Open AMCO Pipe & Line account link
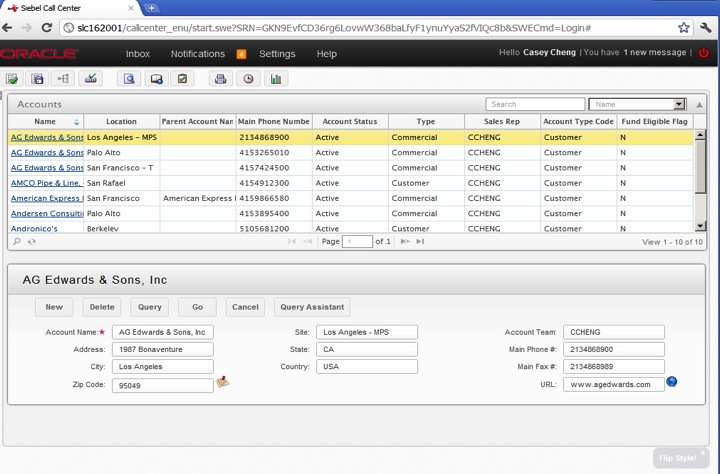720x474 pixels. pos(47,183)
